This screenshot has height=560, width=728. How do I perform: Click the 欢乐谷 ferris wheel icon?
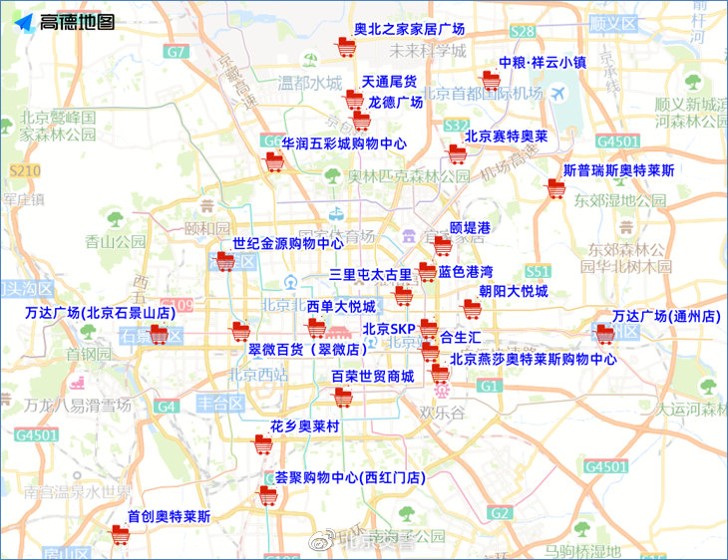pyautogui.click(x=441, y=391)
